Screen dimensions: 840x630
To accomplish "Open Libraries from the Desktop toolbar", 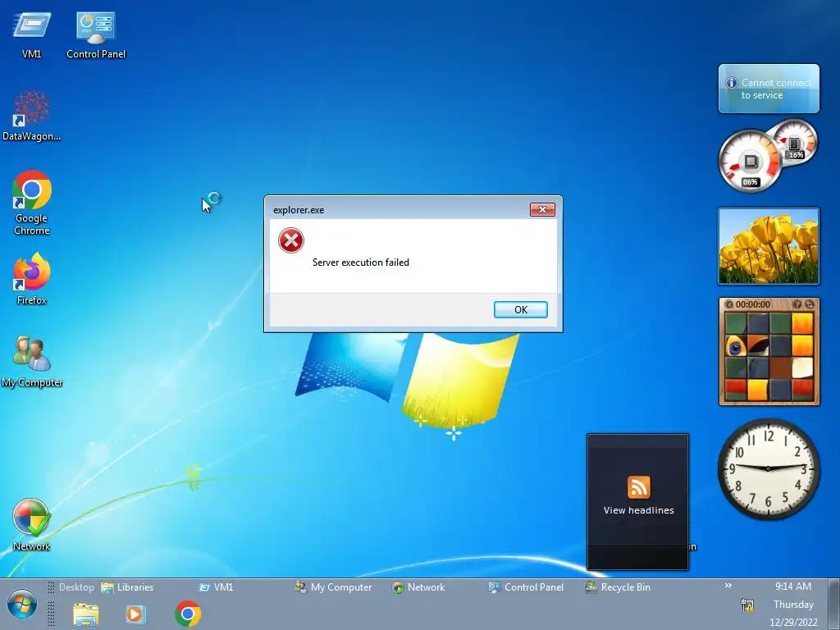I will click(x=127, y=587).
